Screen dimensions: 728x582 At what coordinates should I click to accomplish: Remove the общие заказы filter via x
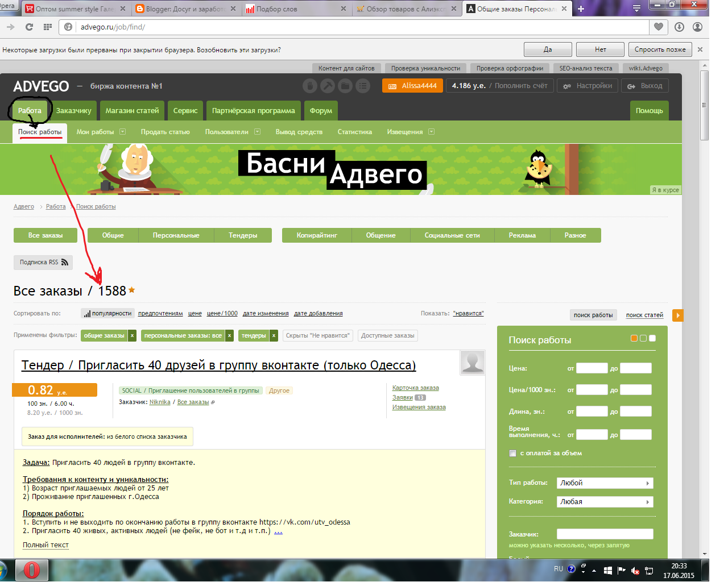(132, 336)
